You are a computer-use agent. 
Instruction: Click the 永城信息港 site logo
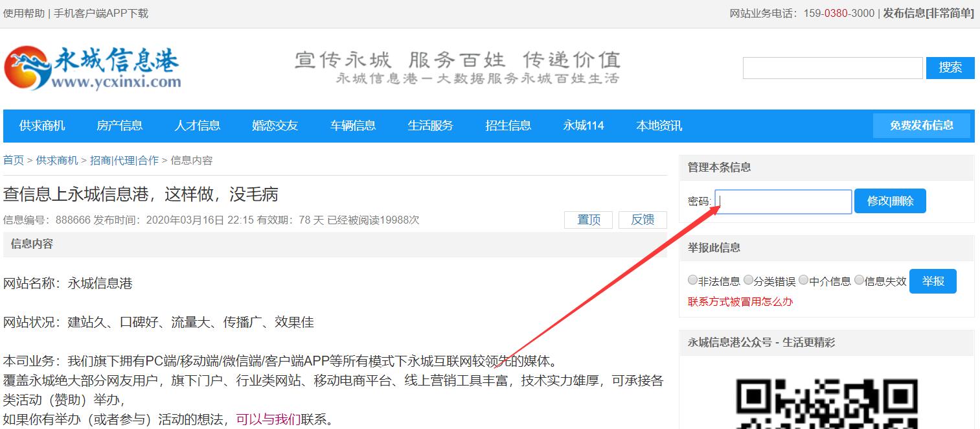tap(92, 67)
